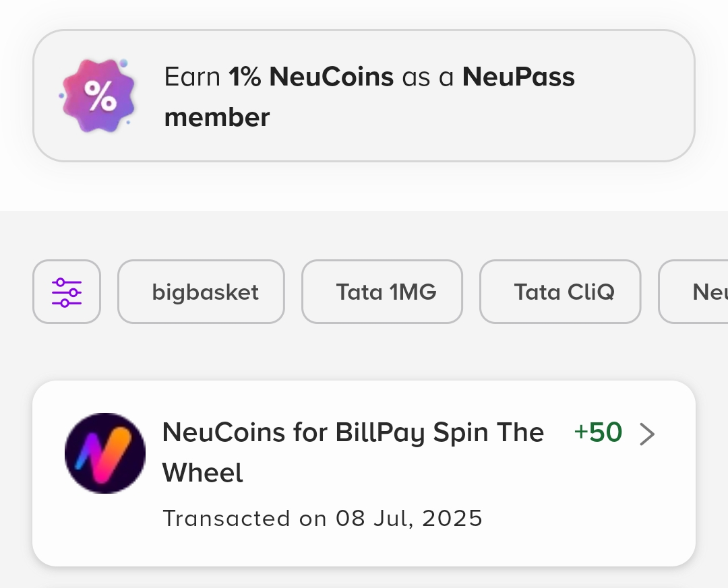Viewport: 728px width, 588px height.
Task: Tap the bold NeuPass text in banner
Action: click(x=518, y=77)
